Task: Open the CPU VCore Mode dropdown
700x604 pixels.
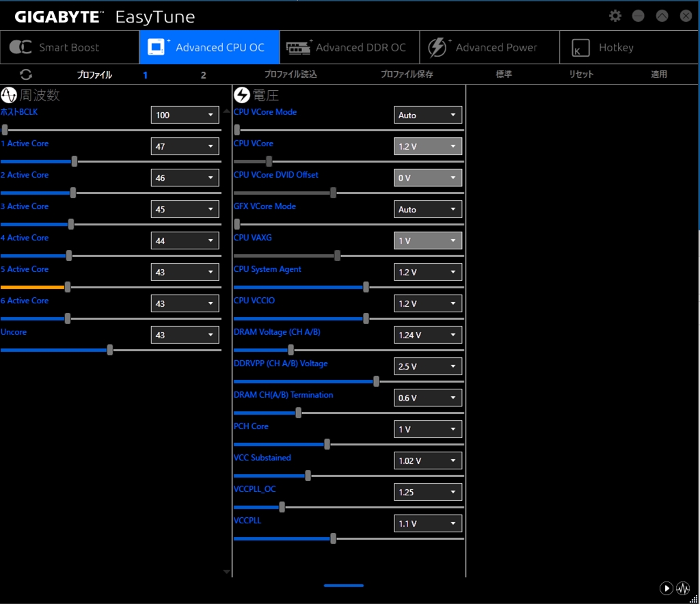Action: (428, 115)
